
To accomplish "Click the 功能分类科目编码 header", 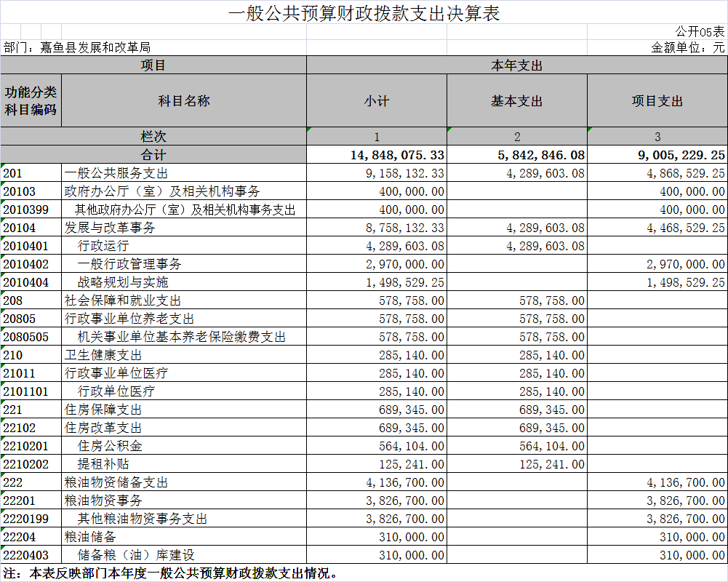I will pyautogui.click(x=31, y=100).
